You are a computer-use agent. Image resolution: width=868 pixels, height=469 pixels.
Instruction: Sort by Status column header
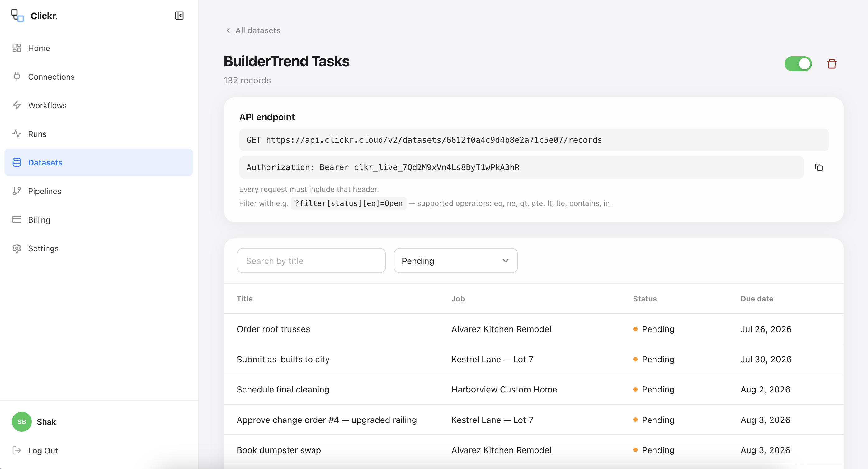tap(645, 299)
